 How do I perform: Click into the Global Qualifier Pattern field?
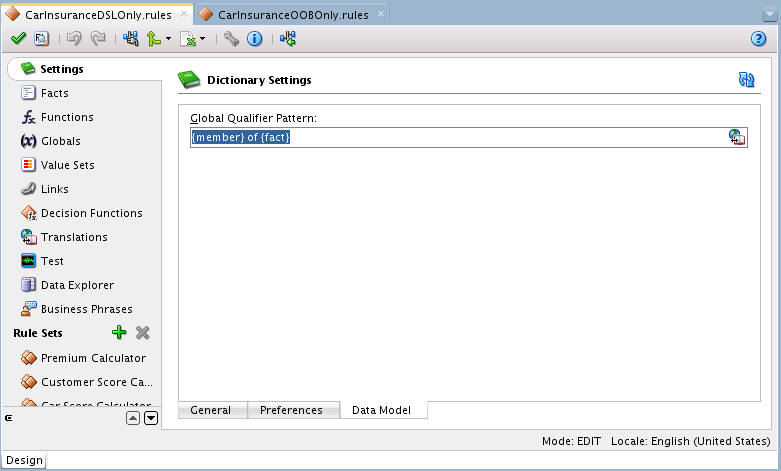pos(468,137)
